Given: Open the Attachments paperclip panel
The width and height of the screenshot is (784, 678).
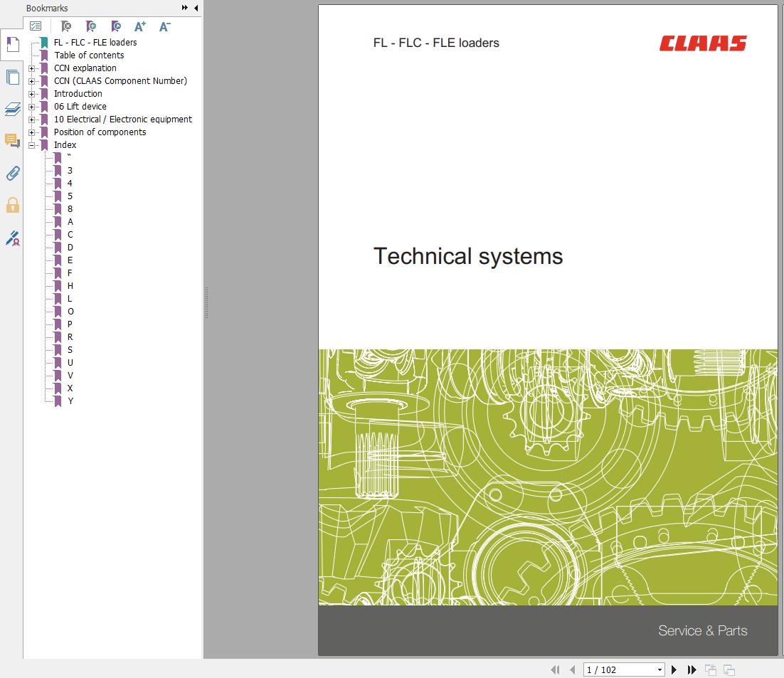Looking at the screenshot, I should (x=12, y=173).
